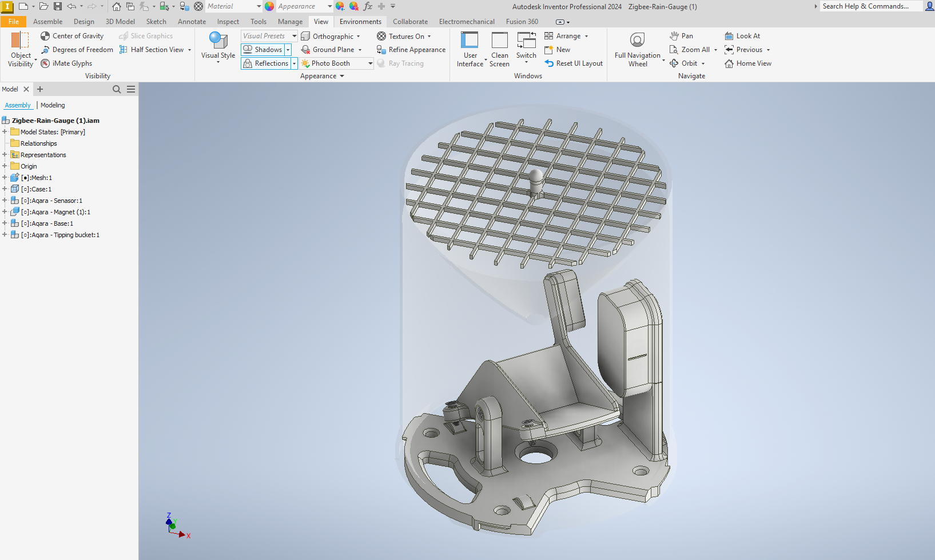Select the Pan tool
Screen dimensions: 935x560
click(681, 36)
